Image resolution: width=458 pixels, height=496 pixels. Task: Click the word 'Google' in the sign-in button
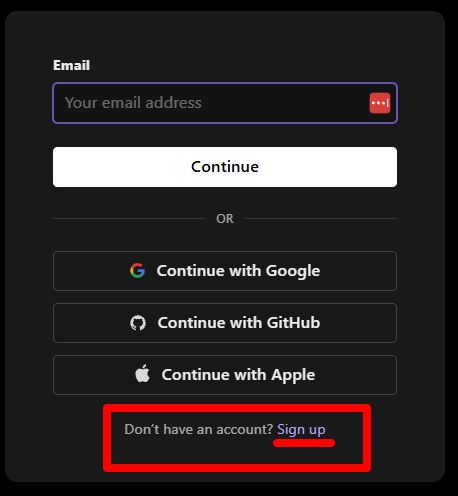293,271
